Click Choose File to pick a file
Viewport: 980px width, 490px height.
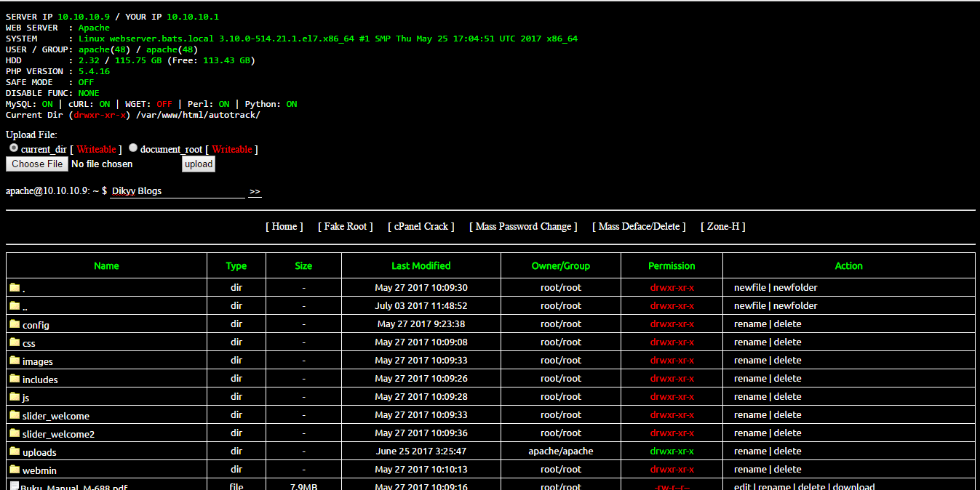(36, 164)
